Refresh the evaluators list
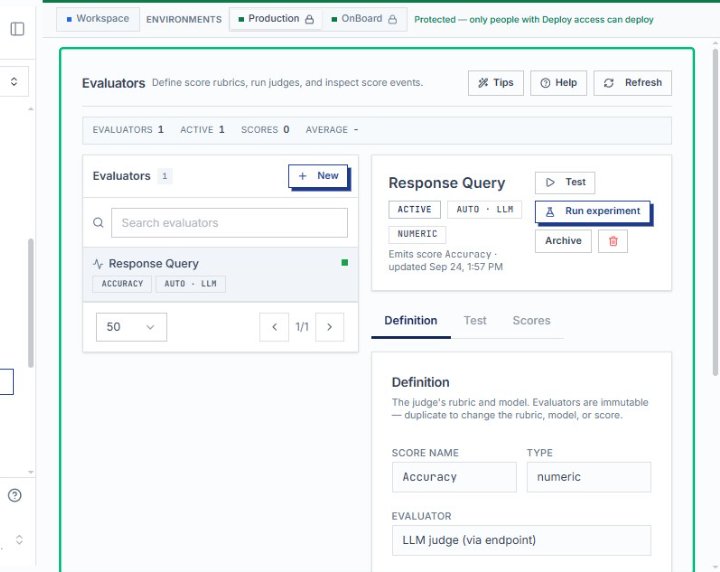720x572 pixels. 632,83
